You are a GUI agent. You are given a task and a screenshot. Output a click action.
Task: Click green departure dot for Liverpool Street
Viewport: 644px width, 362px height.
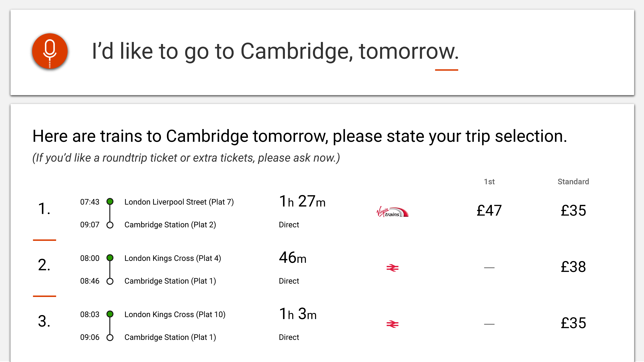110,201
